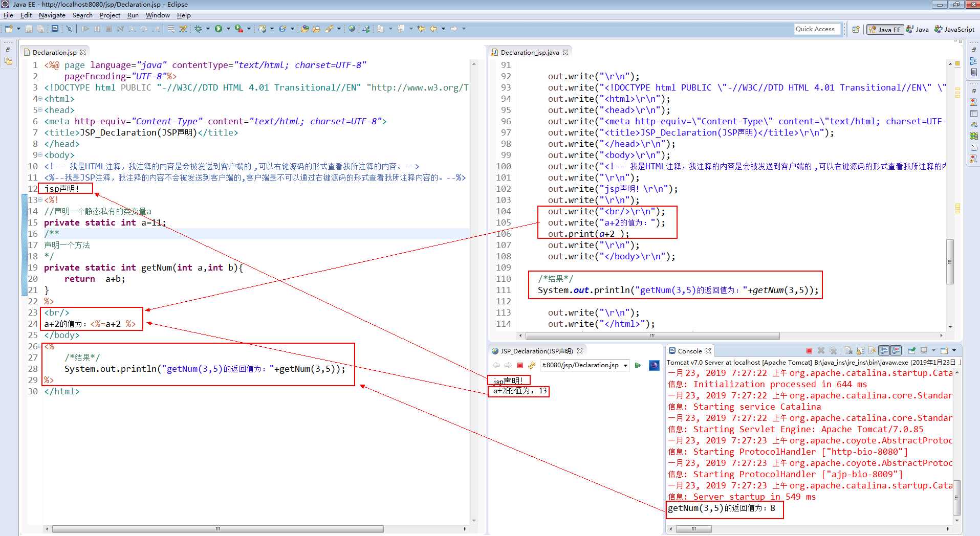This screenshot has height=536, width=980.
Task: Click the New file wizard icon
Action: (x=9, y=29)
